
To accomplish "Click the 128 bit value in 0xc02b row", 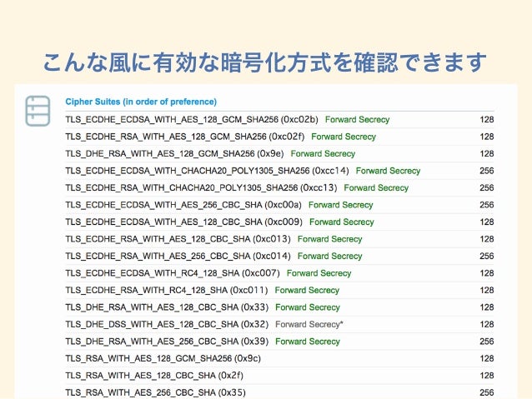I will click(x=487, y=120).
